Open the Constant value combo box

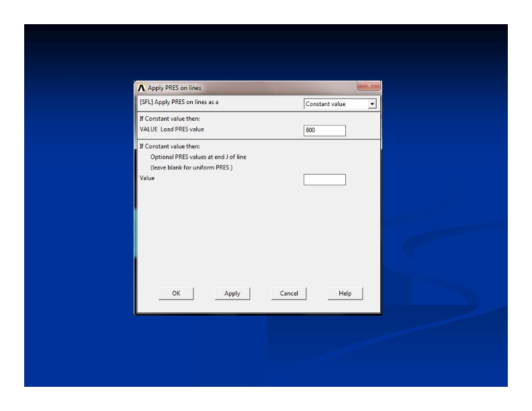[335, 104]
